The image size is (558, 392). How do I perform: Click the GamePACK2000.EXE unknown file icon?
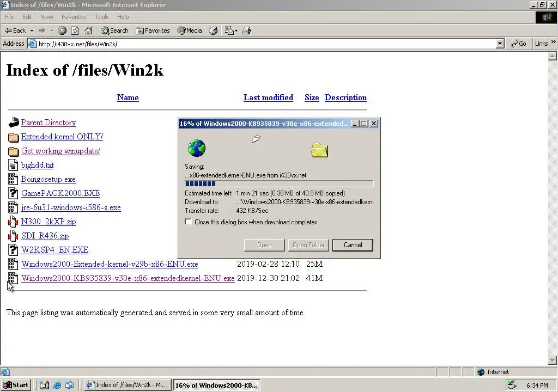[13, 193]
